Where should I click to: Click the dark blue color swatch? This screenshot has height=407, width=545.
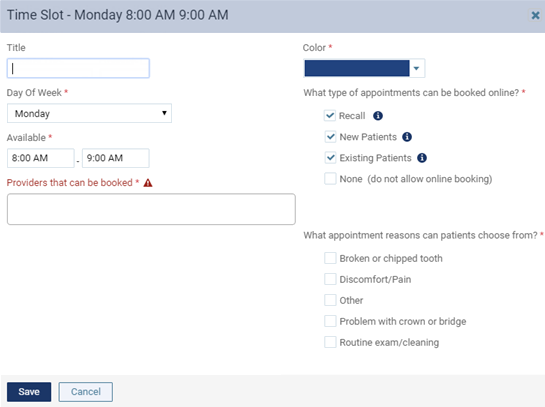pos(357,68)
